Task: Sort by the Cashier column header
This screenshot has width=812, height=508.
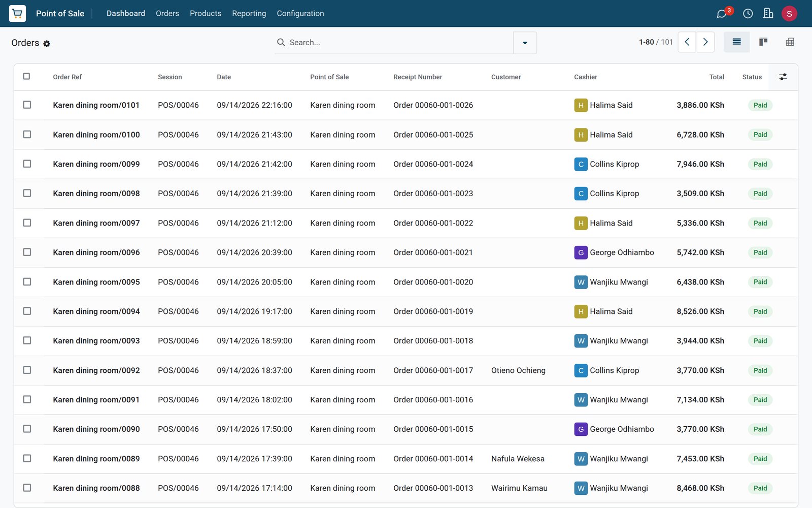Action: pyautogui.click(x=586, y=77)
